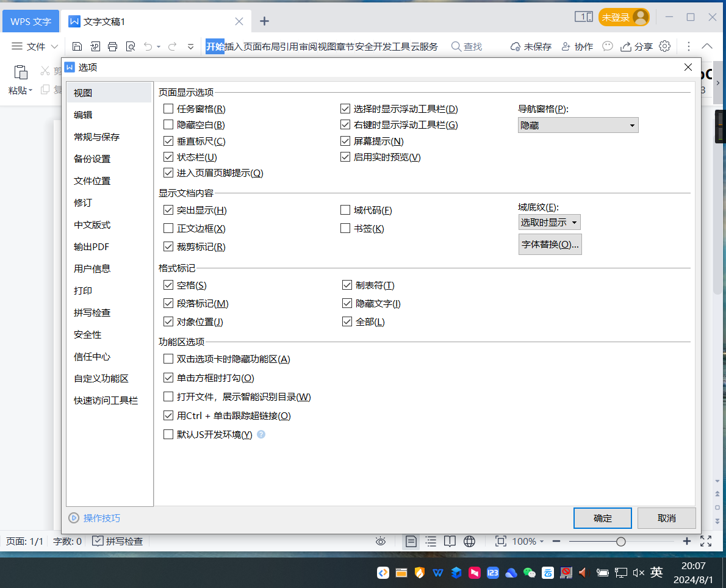Viewport: 726px width, 588px height.
Task: Click the zoom slider handle
Action: (x=620, y=541)
